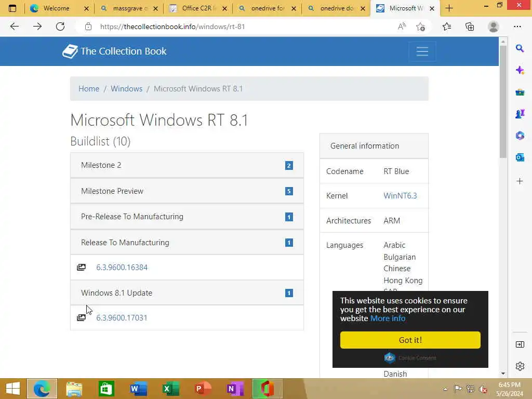Click gallery icon beside build 6.3.9600.17031
The width and height of the screenshot is (532, 399).
[x=82, y=317]
